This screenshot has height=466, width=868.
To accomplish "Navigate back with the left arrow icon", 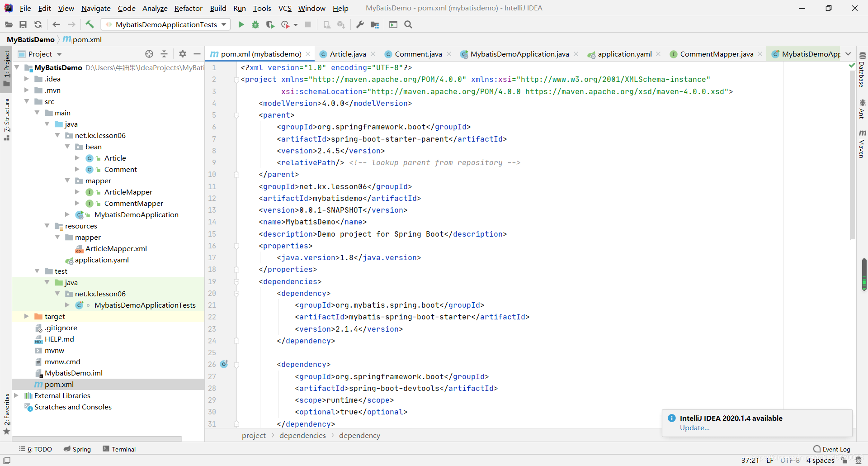I will 56,24.
